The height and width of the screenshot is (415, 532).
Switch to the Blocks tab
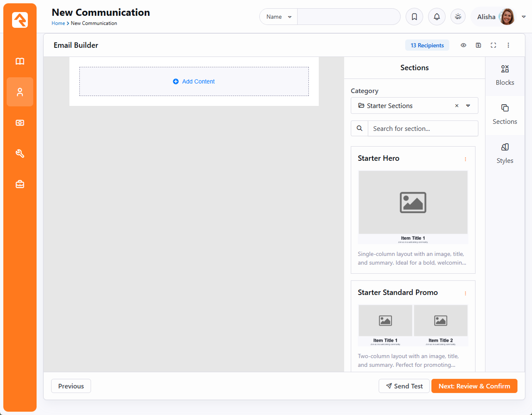(x=505, y=76)
